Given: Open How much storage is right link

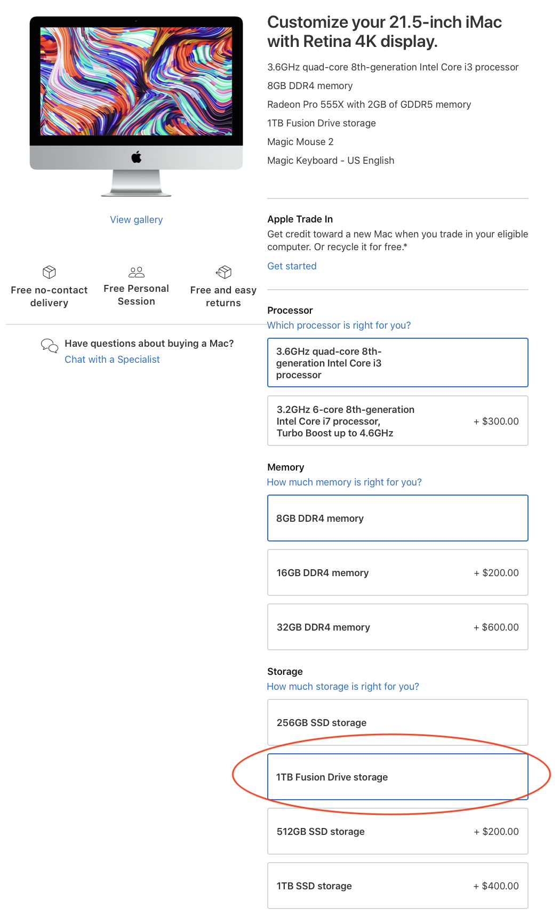Looking at the screenshot, I should pyautogui.click(x=343, y=687).
